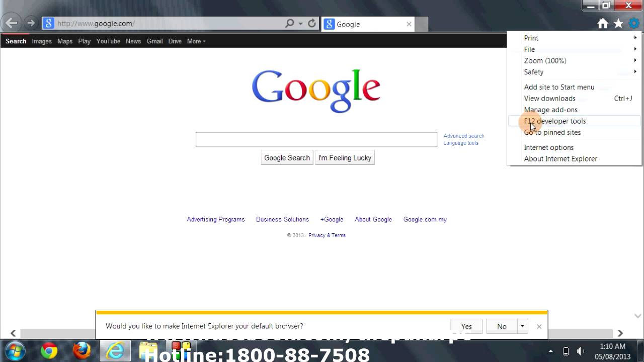Screen dimensions: 644x362
Task: Open the Windows Start orb
Action: point(15,350)
